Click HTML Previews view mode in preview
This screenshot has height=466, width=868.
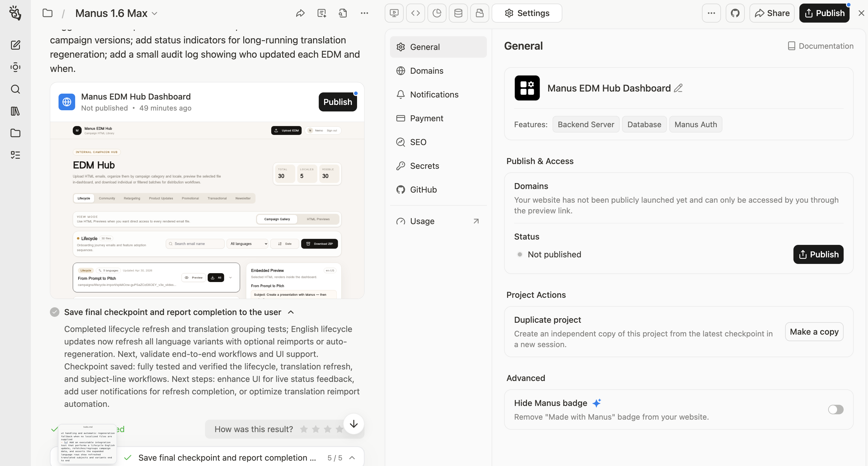pos(318,219)
